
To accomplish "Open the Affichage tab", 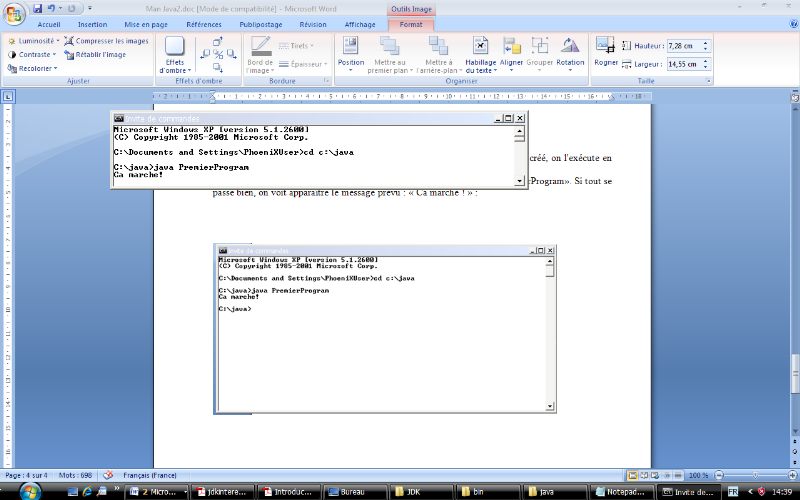I will 360,24.
